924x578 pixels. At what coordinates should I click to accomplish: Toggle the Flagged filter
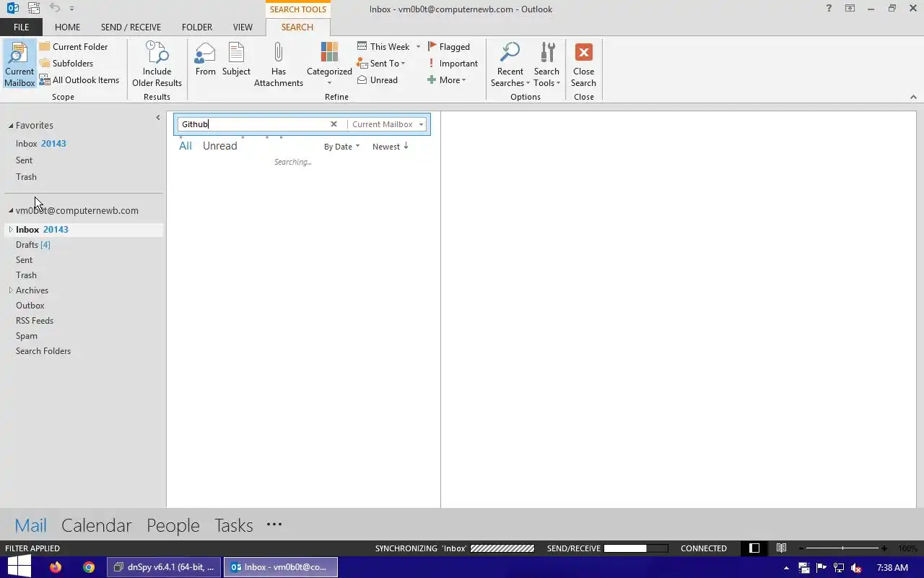[x=448, y=46]
